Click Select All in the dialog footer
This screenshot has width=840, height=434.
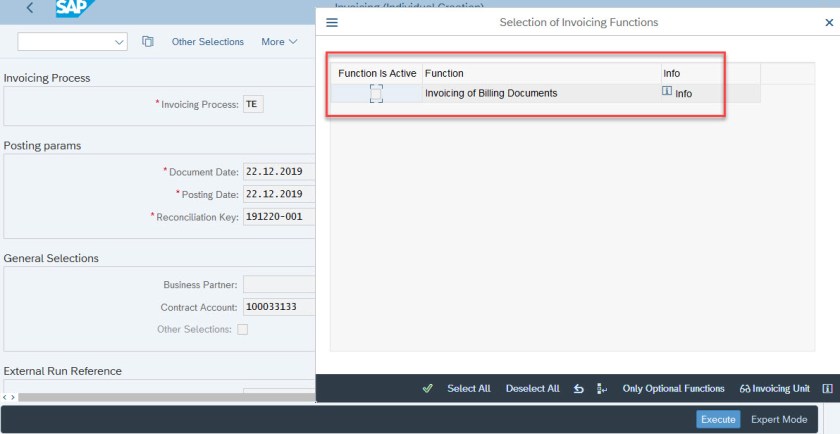469,388
